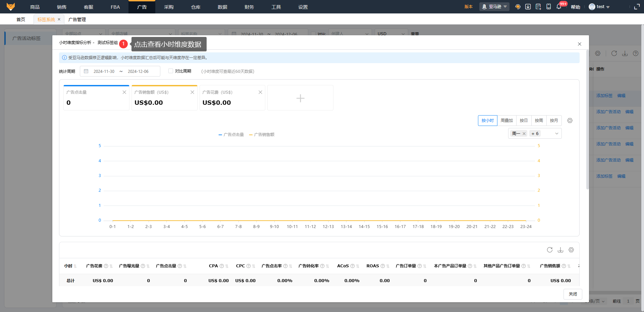Click refresh icon above the data table
The height and width of the screenshot is (312, 644).
click(x=549, y=250)
